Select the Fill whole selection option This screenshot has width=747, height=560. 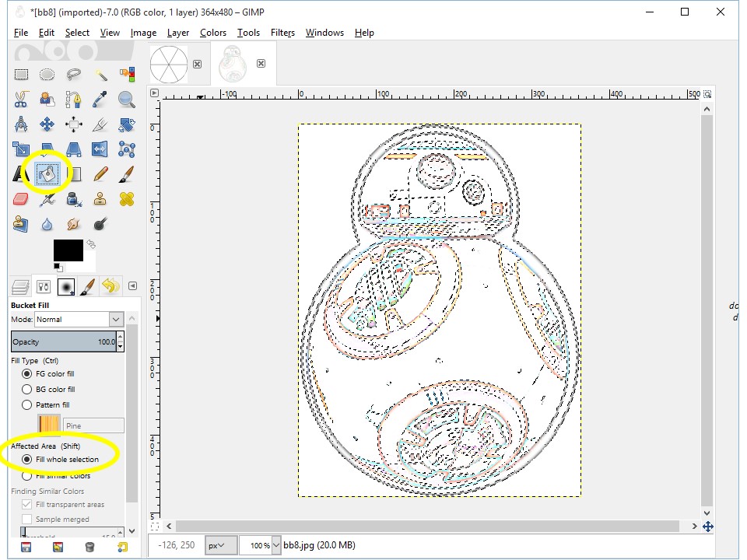tap(27, 460)
